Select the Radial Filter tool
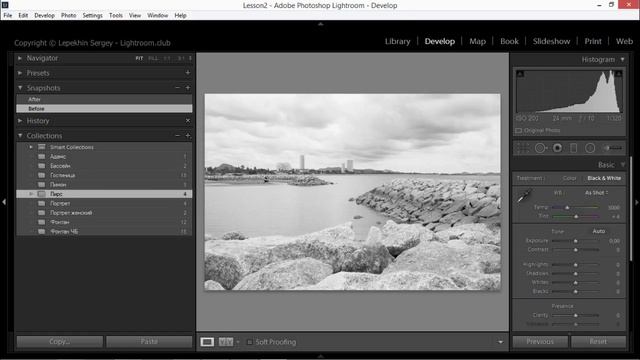 (590, 148)
